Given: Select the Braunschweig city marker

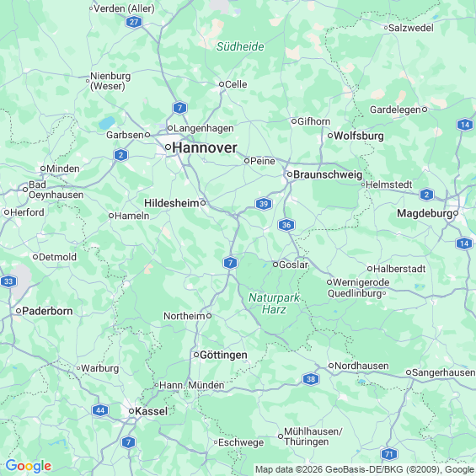Looking at the screenshot, I should coord(290,174).
